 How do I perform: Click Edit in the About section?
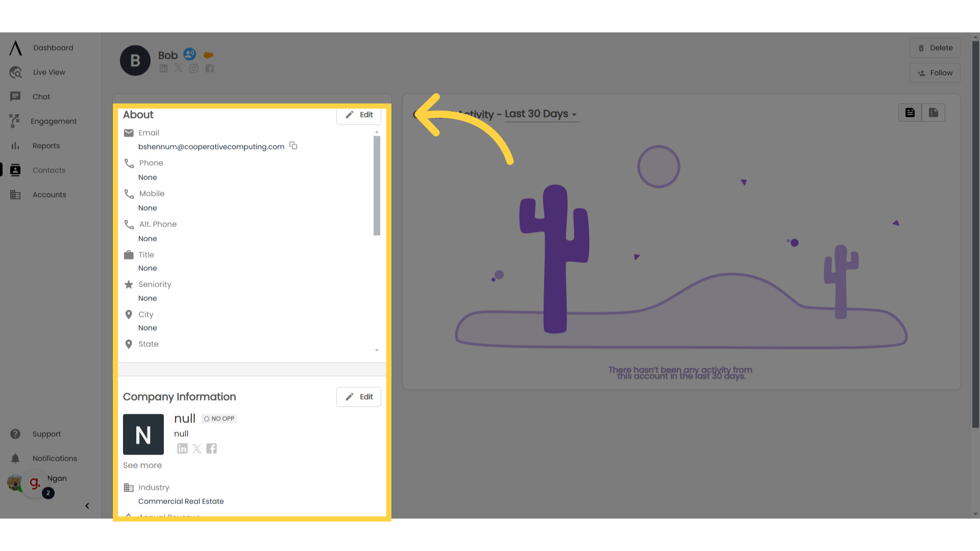point(359,114)
